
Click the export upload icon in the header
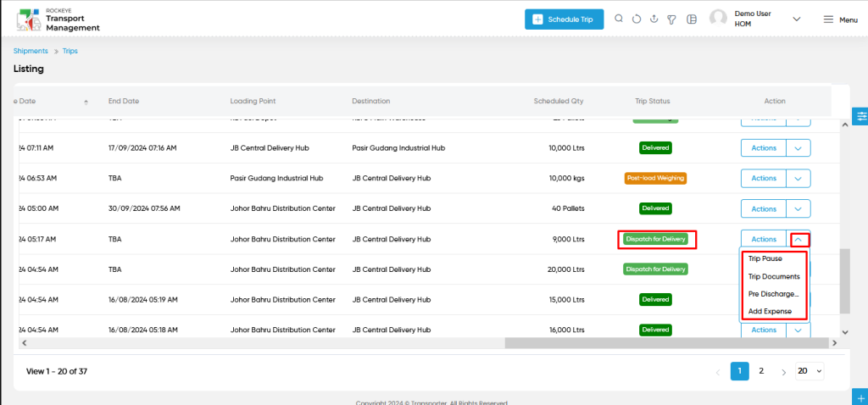tap(654, 19)
